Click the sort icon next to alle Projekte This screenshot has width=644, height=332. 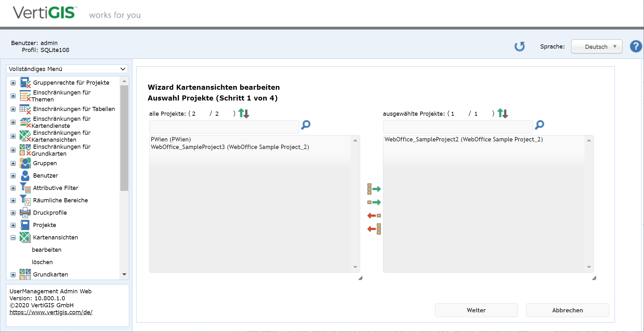(x=243, y=113)
